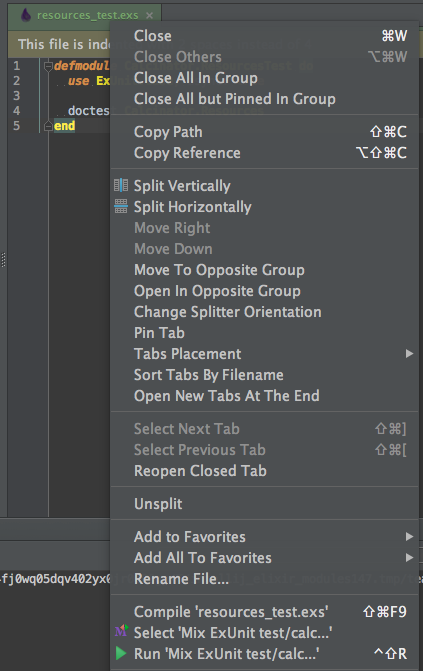Click the Elixir file icon on tab
Screen dimensions: 423x671
26,15
